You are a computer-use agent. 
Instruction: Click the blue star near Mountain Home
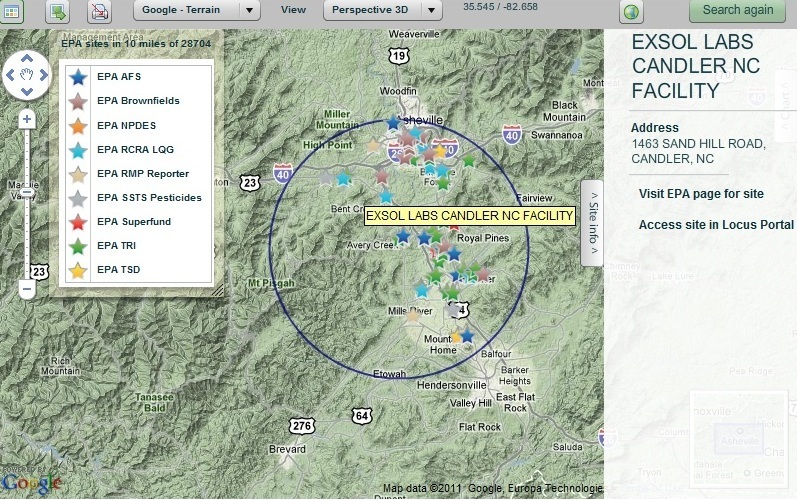coord(467,335)
